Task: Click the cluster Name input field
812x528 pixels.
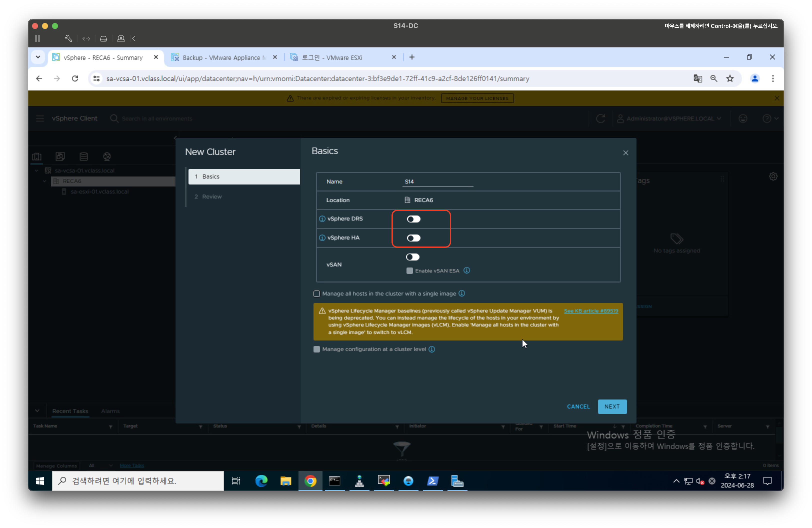Action: [x=438, y=181]
